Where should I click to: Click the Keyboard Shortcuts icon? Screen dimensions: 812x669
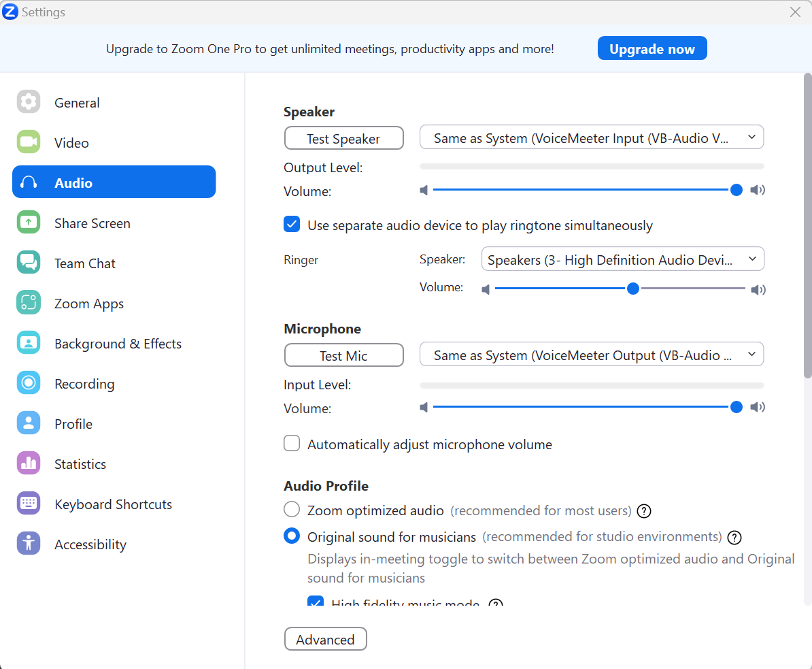coord(29,503)
